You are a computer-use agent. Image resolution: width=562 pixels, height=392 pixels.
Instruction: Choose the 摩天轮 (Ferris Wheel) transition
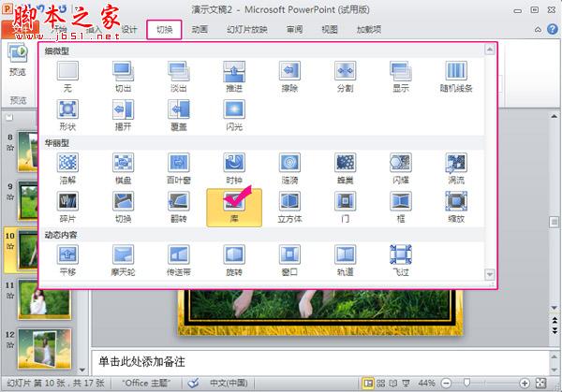pyautogui.click(x=123, y=258)
